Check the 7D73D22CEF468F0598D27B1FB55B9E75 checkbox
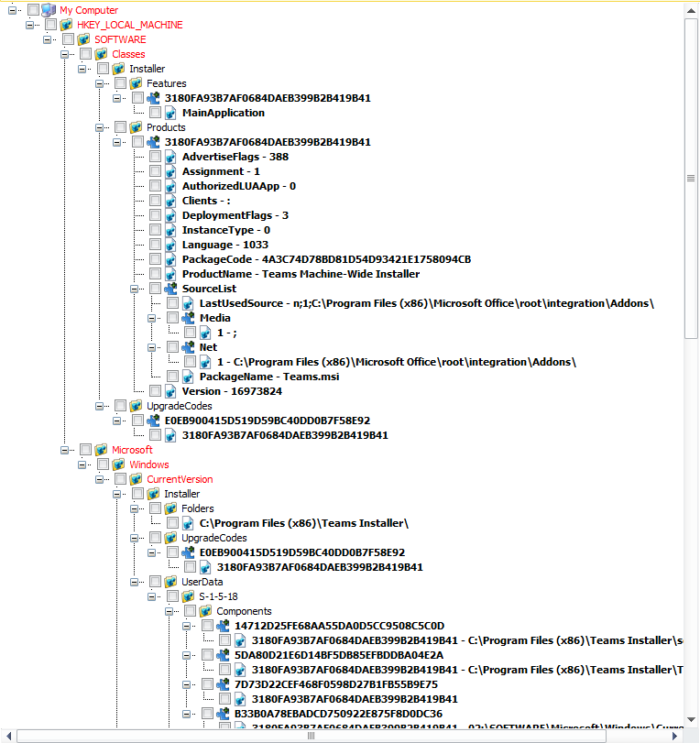 tap(207, 683)
